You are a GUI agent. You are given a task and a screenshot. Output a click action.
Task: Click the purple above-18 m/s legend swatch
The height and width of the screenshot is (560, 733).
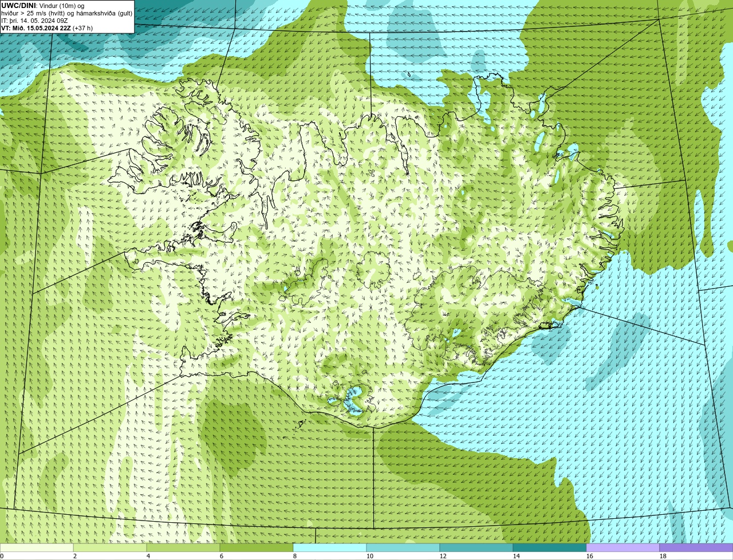696,547
